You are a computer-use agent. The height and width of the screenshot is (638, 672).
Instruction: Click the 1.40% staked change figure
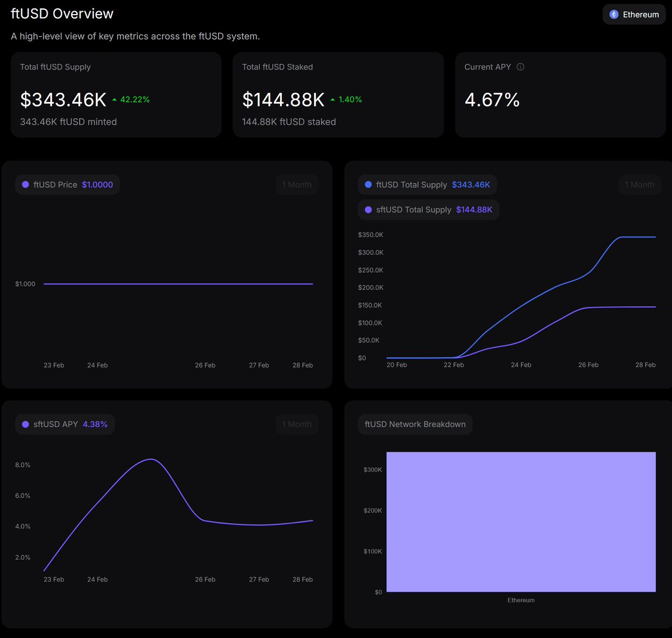[350, 100]
